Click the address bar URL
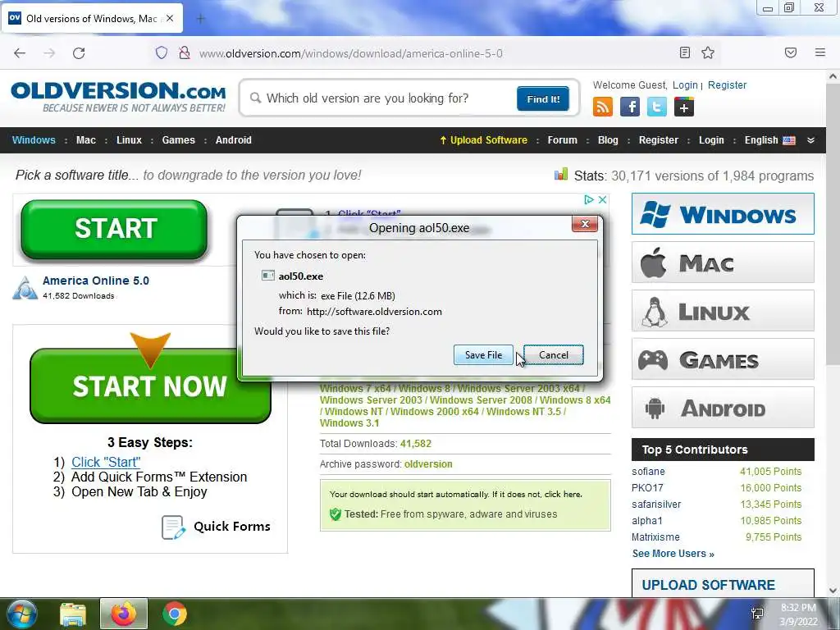Image resolution: width=840 pixels, height=630 pixels. pos(351,53)
